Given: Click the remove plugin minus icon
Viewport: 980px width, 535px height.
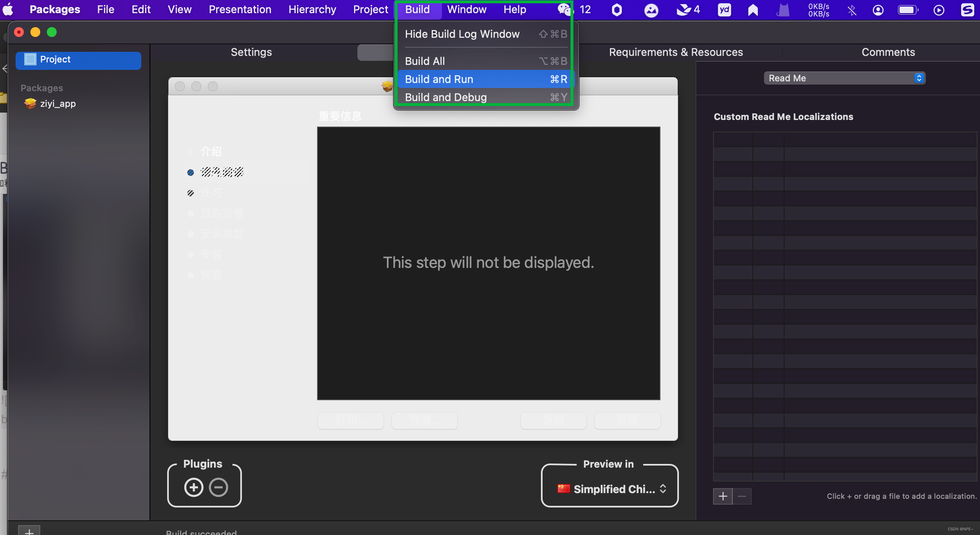Looking at the screenshot, I should pos(219,487).
